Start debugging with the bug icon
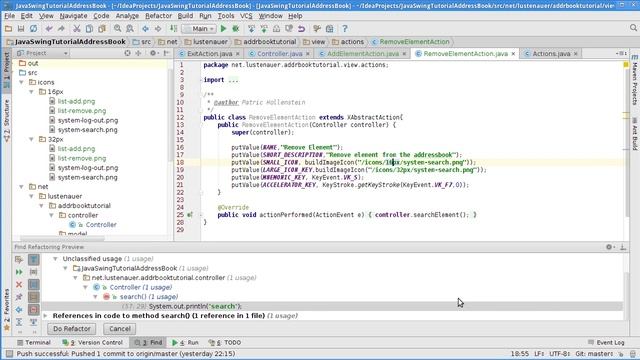This screenshot has width=640, height=360. (x=236, y=29)
